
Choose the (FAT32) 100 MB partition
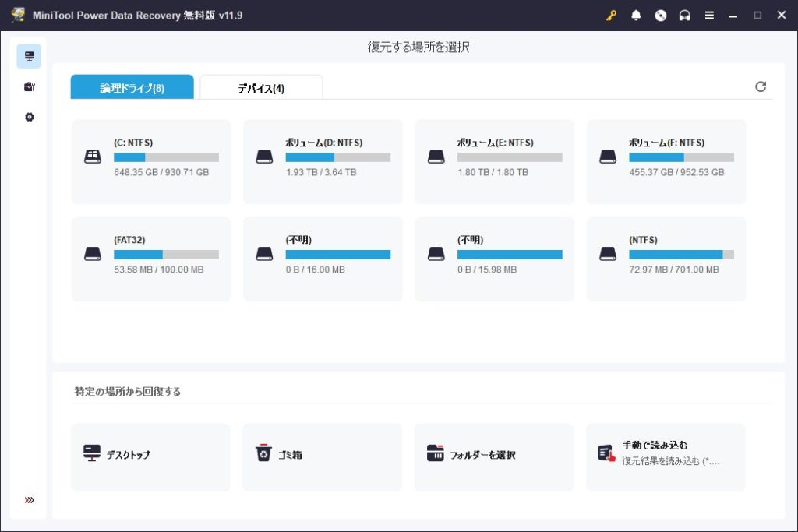[x=151, y=259]
